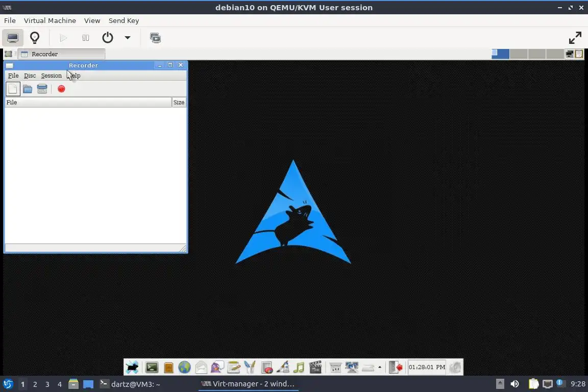
Task: Launch terminal from the dock
Action: [x=152, y=367]
